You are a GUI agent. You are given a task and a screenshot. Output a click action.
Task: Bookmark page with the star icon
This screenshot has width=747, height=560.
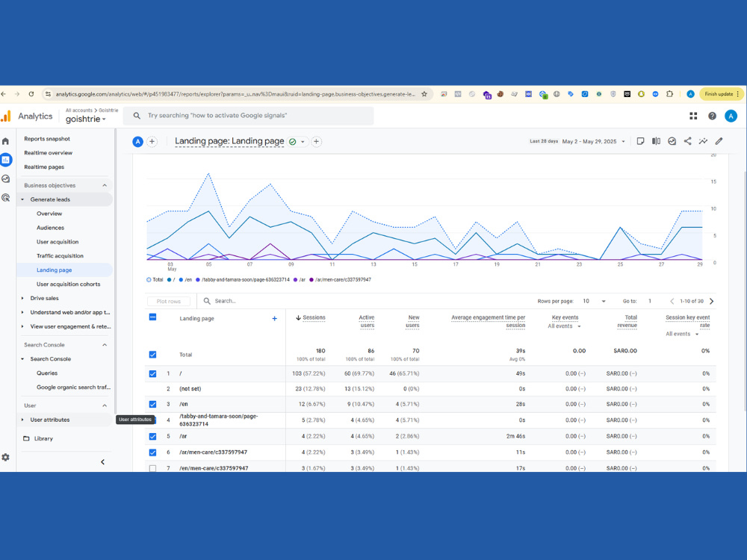coord(424,94)
